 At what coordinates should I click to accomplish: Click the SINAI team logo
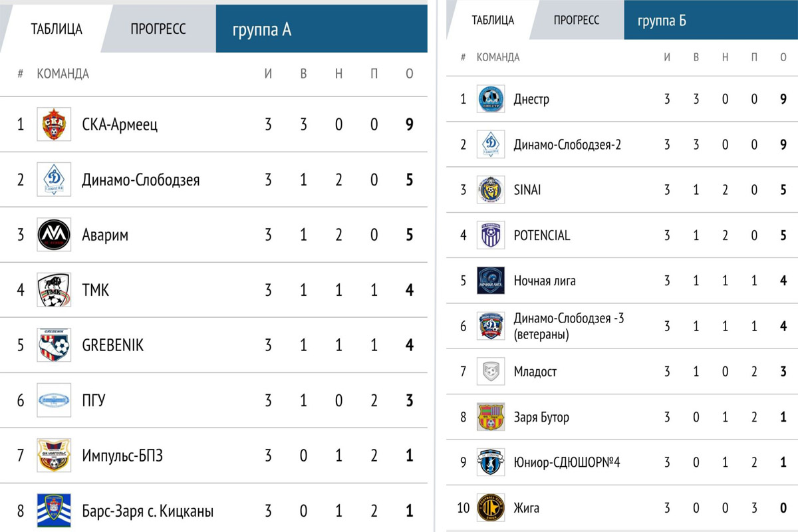pyautogui.click(x=491, y=190)
